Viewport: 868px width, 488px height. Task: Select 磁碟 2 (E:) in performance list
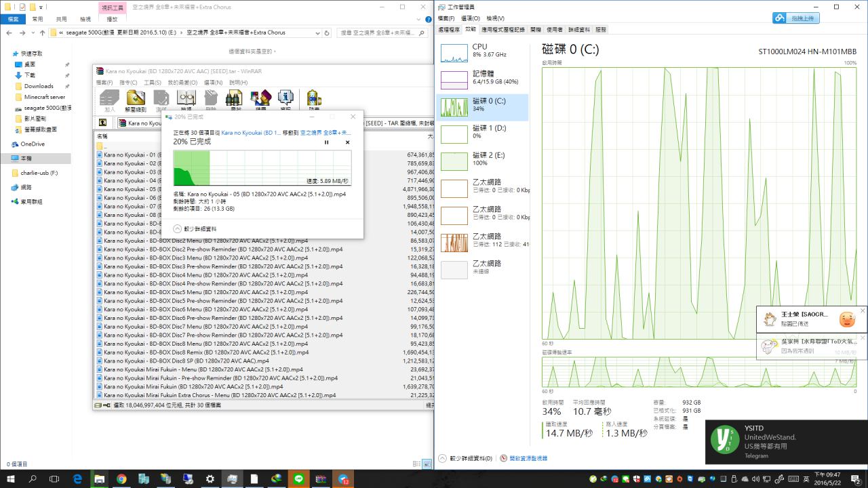pyautogui.click(x=482, y=161)
